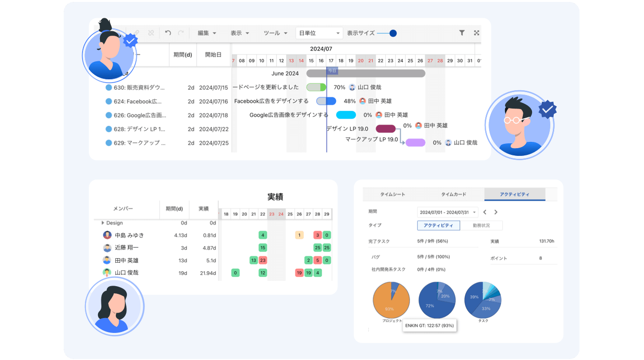Expand the Design group triangle
644x360 pixels.
103,223
